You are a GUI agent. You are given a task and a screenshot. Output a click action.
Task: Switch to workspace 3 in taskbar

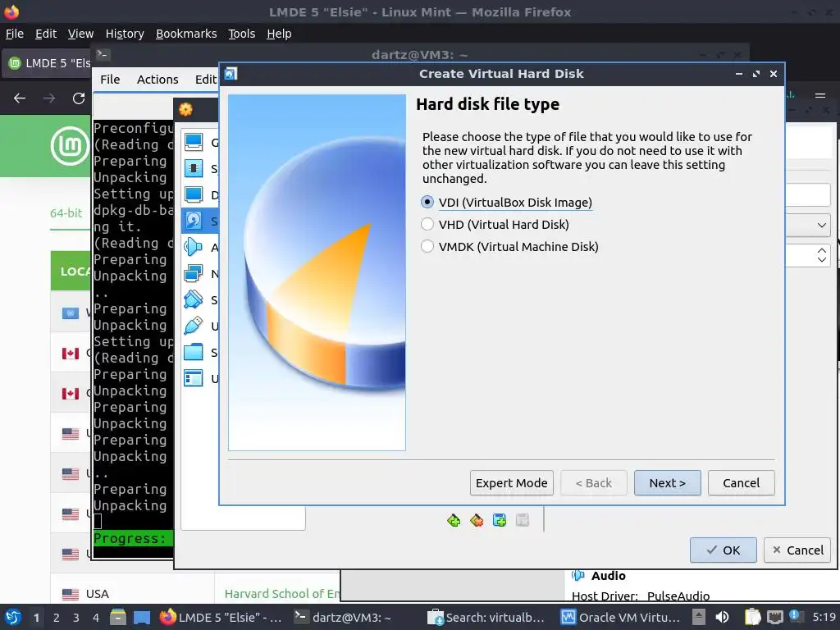(76, 618)
